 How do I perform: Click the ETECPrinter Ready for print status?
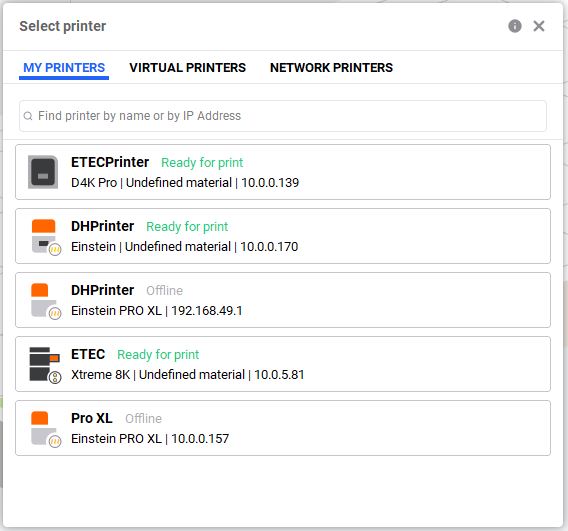click(x=202, y=163)
